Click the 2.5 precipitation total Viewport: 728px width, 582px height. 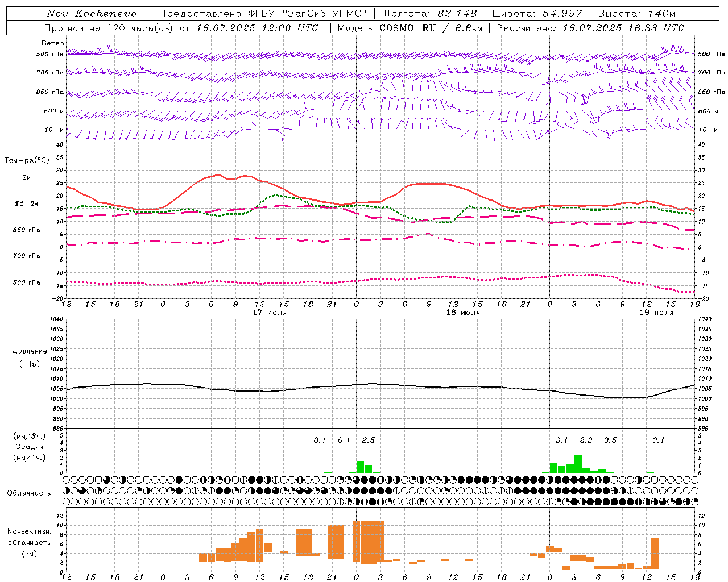369,440
